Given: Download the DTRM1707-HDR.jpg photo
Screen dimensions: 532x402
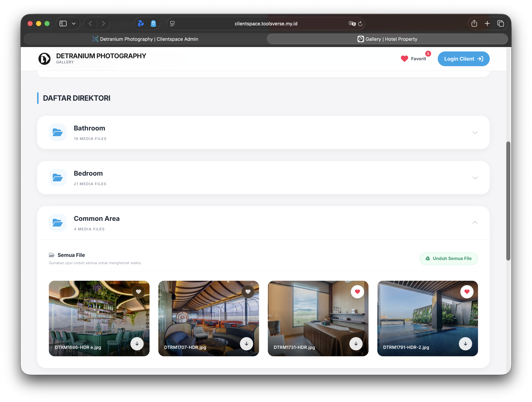Looking at the screenshot, I should [246, 344].
